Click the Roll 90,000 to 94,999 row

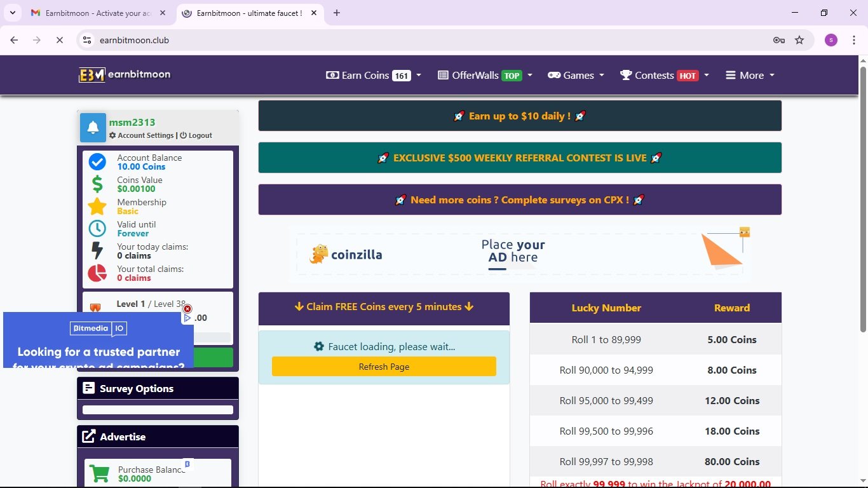click(x=656, y=370)
